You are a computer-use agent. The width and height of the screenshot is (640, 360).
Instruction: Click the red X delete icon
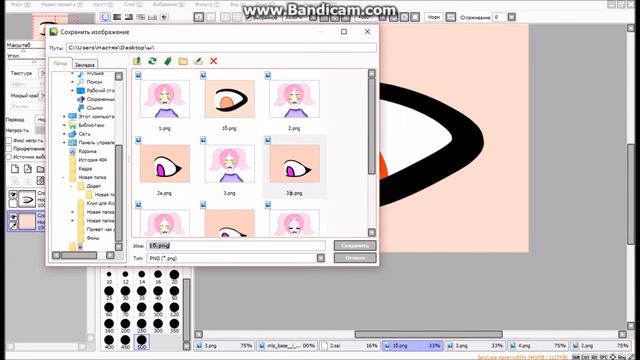(x=213, y=61)
